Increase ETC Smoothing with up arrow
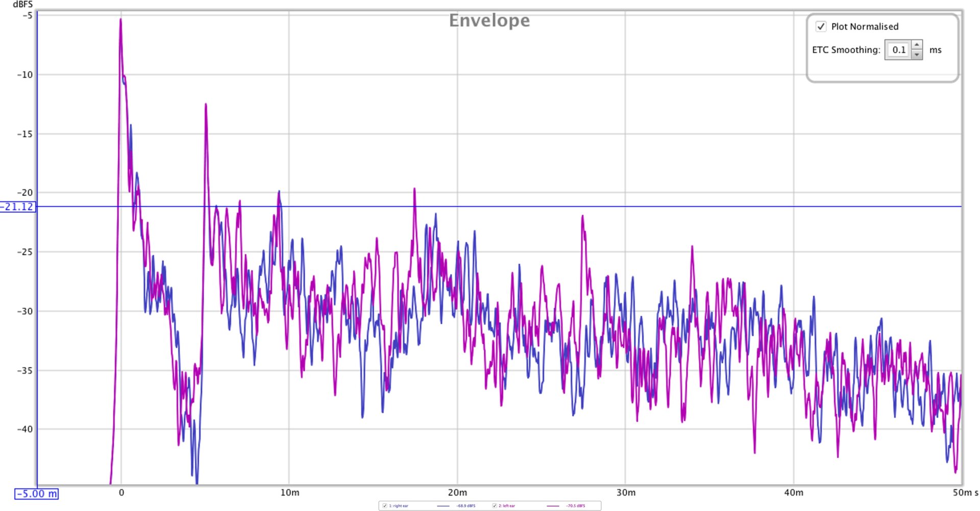Screen dimensions: 980x511 (917, 45)
